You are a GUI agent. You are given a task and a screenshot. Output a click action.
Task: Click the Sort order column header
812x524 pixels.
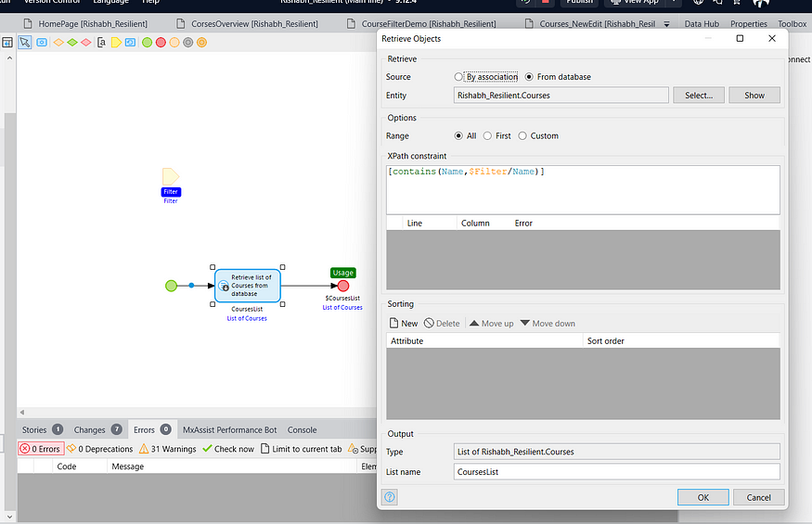681,340
